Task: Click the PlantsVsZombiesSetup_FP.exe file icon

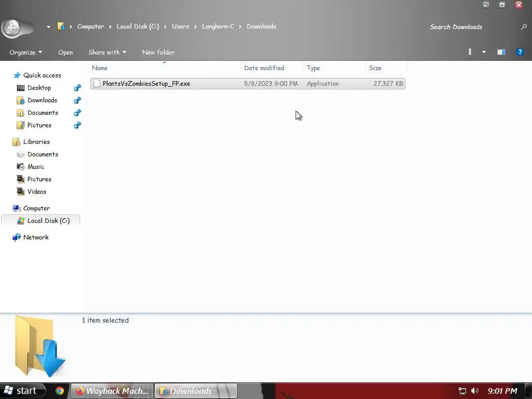Action: point(97,84)
